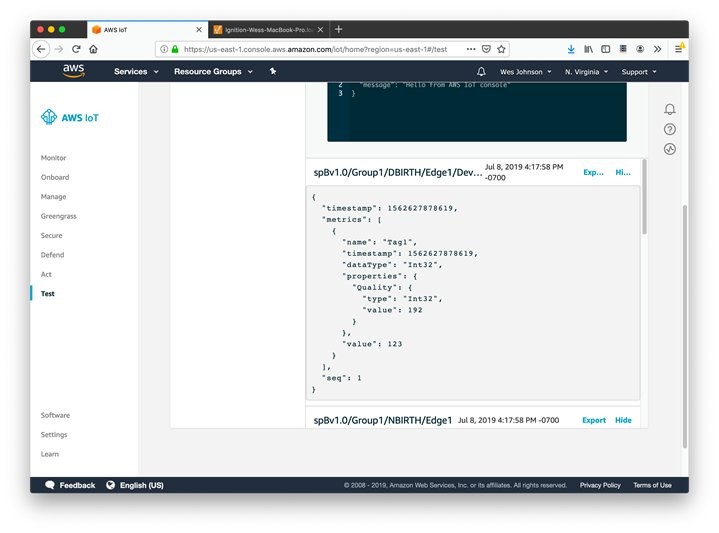Open the N. Virginia region dropdown
Screen dimensions: 719x533
point(586,72)
